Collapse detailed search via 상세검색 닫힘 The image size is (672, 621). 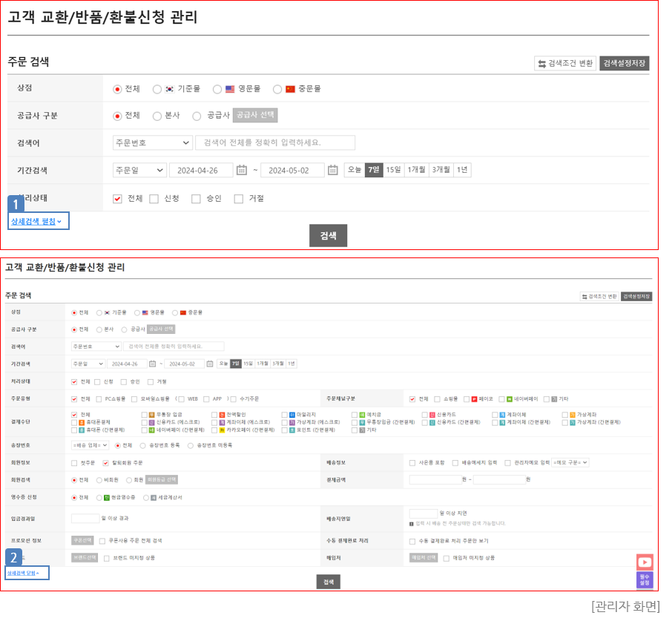[24, 574]
